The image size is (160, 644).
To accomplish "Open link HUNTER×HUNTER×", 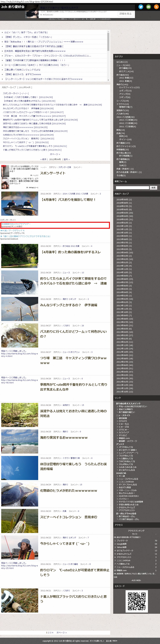I will point(129,496).
